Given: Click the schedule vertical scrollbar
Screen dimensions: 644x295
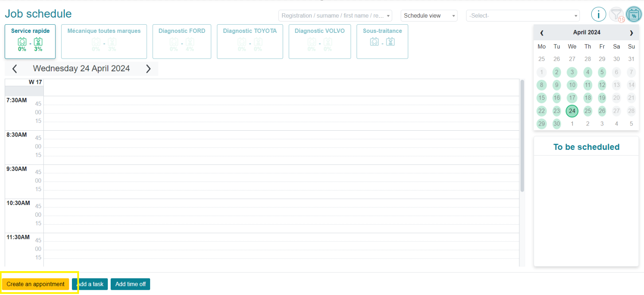Looking at the screenshot, I should pyautogui.click(x=522, y=136).
